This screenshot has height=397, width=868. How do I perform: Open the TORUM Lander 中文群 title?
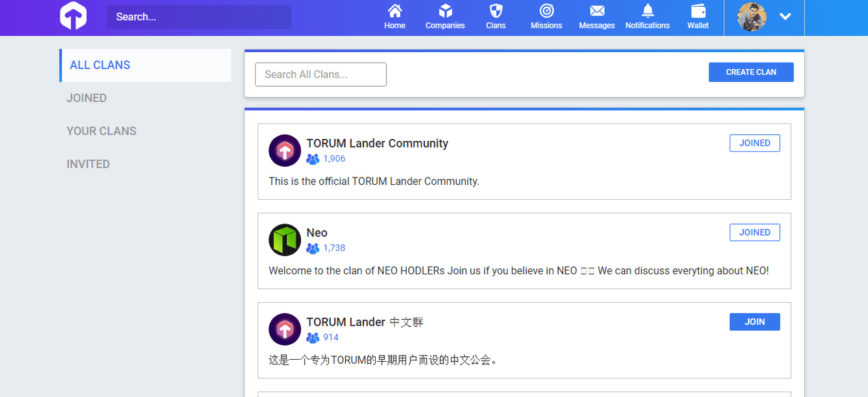click(x=365, y=322)
